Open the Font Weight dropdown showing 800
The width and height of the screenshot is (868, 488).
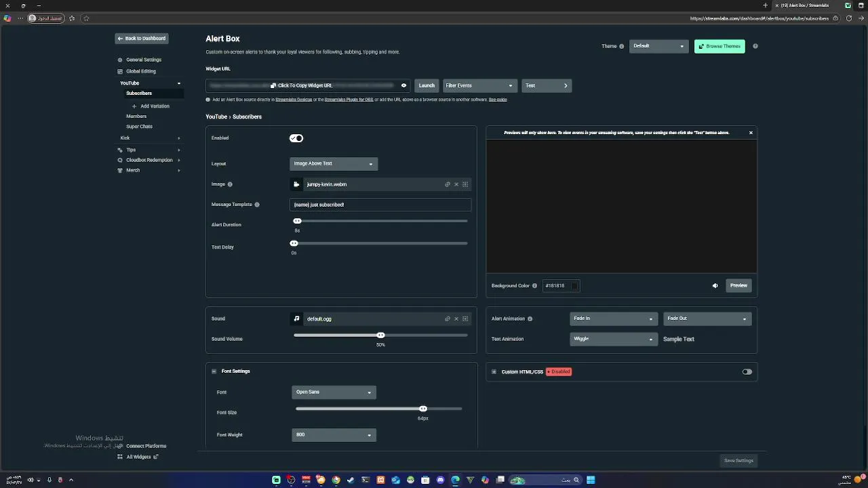(334, 435)
